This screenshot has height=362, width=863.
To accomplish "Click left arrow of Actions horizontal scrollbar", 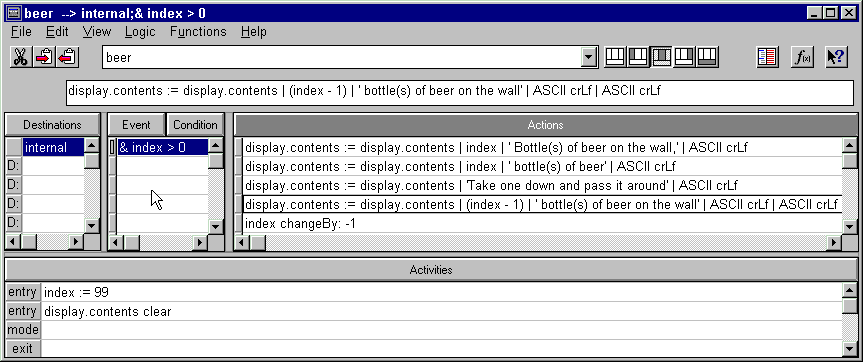I will (243, 242).
